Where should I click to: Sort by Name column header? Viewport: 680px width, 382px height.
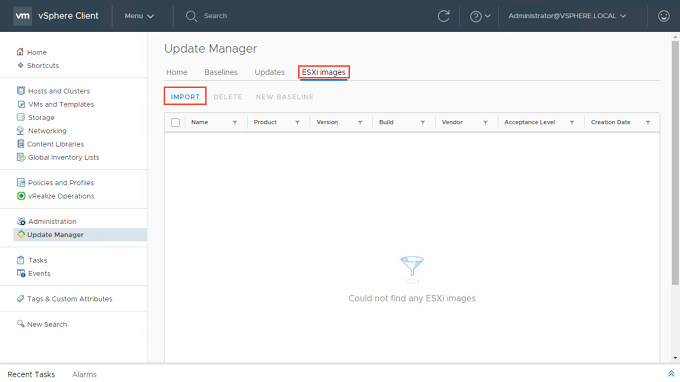(x=199, y=122)
